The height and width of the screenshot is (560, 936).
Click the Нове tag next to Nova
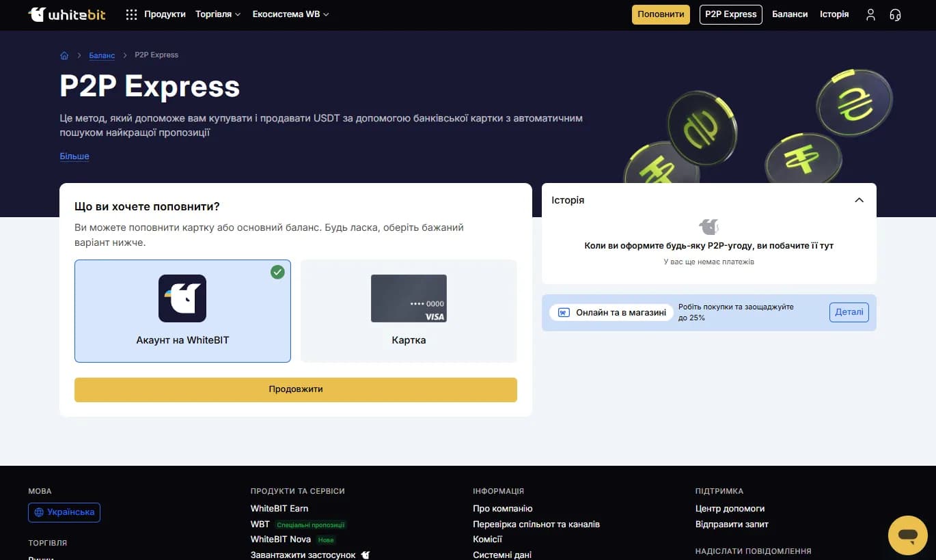point(326,540)
